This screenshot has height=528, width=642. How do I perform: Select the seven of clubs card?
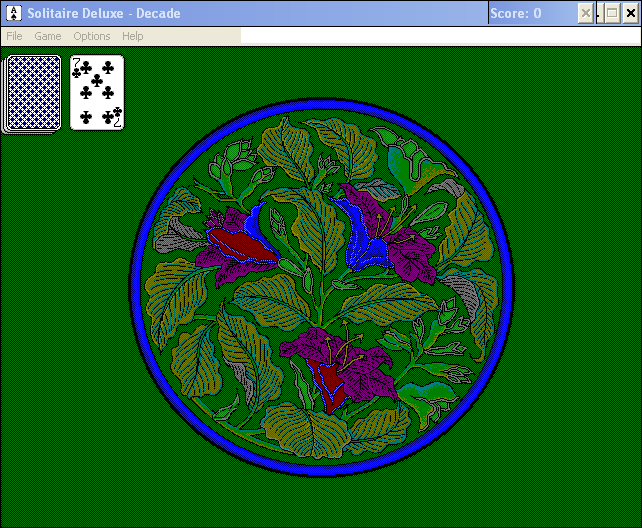[97, 92]
